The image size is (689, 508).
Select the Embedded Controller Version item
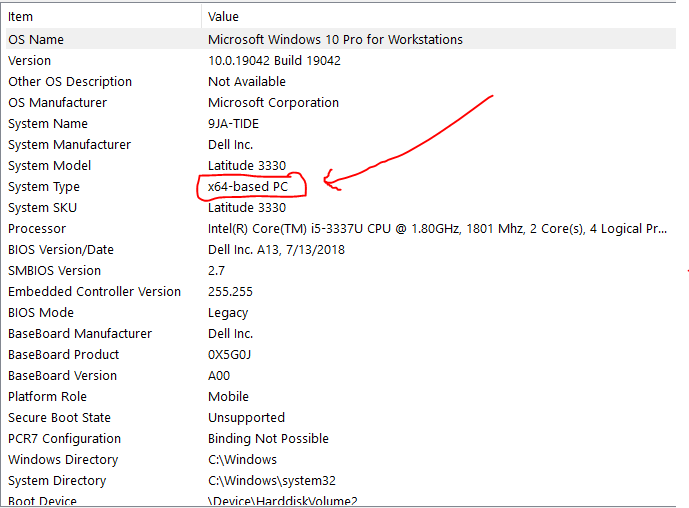pyautogui.click(x=94, y=292)
